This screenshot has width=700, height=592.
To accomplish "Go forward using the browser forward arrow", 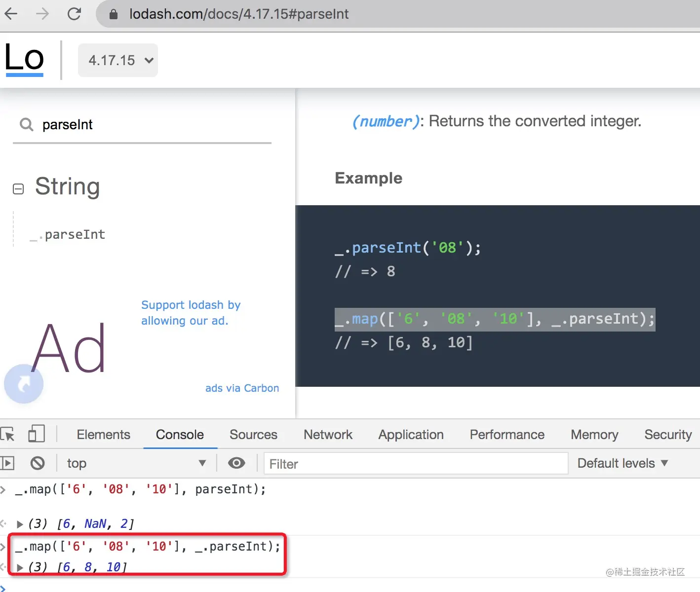I will click(x=42, y=14).
